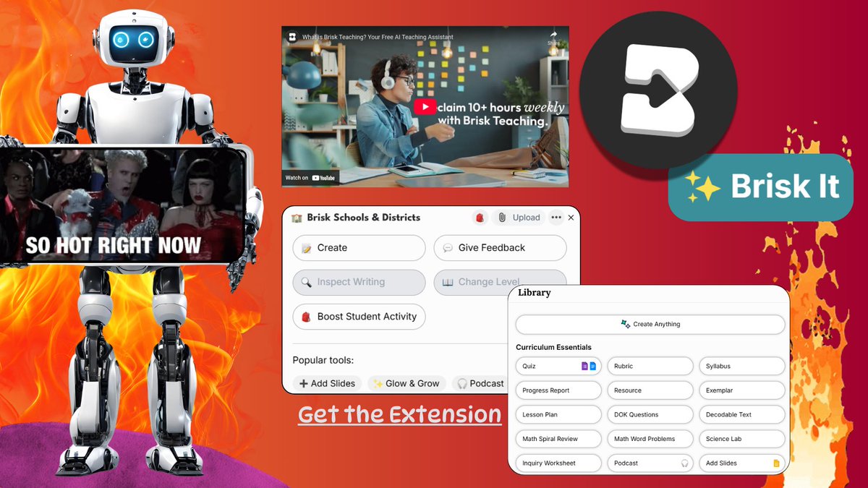Viewport: 868px width, 488px height.
Task: Select the 'Glow & Grow' popular tool
Action: click(x=407, y=383)
